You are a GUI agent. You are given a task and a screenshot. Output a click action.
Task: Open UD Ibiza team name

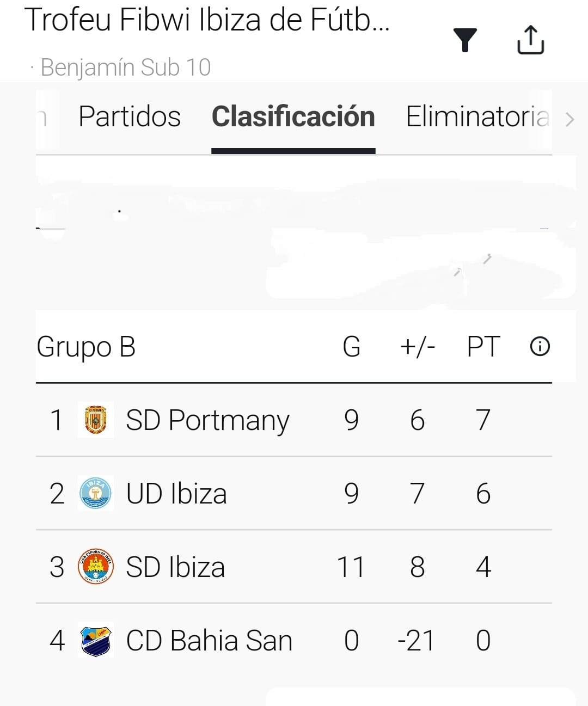[x=176, y=494]
